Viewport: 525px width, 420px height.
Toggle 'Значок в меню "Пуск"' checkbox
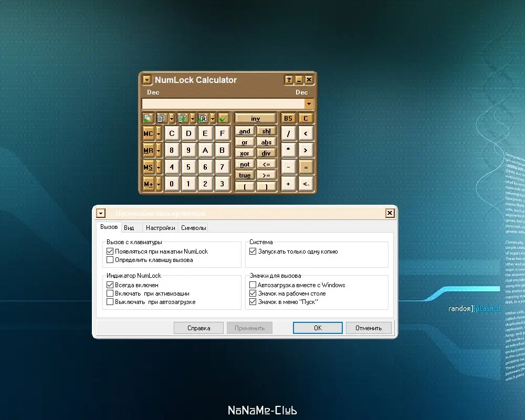(x=253, y=302)
